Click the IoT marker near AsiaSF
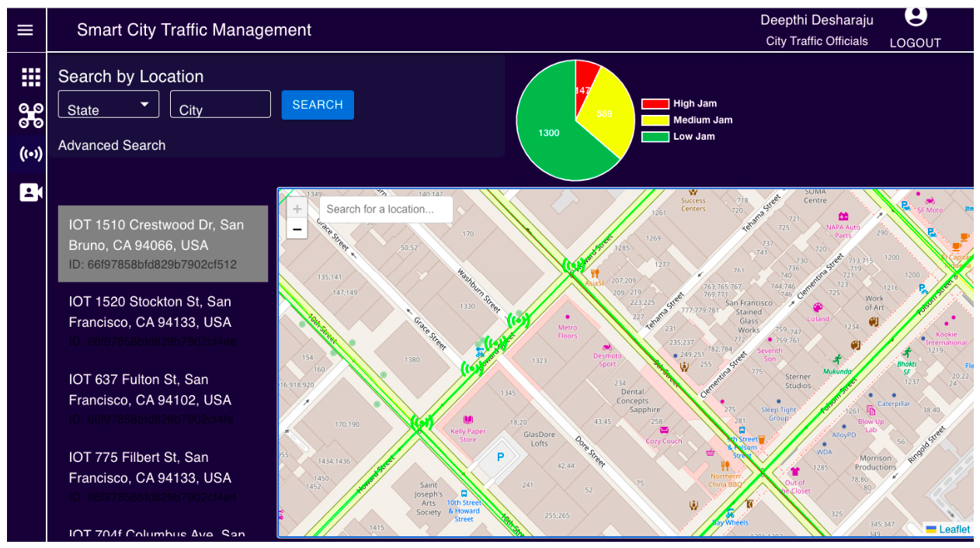Image resolution: width=980 pixels, height=548 pixels. (x=574, y=265)
